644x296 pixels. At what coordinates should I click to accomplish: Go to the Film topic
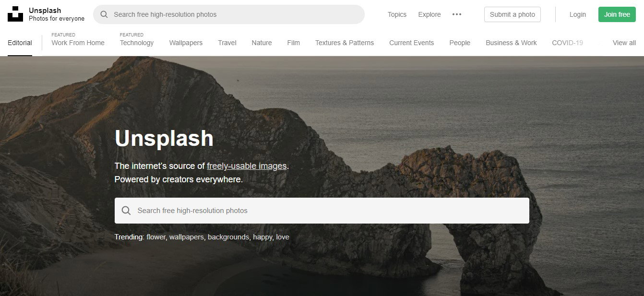[x=293, y=43]
